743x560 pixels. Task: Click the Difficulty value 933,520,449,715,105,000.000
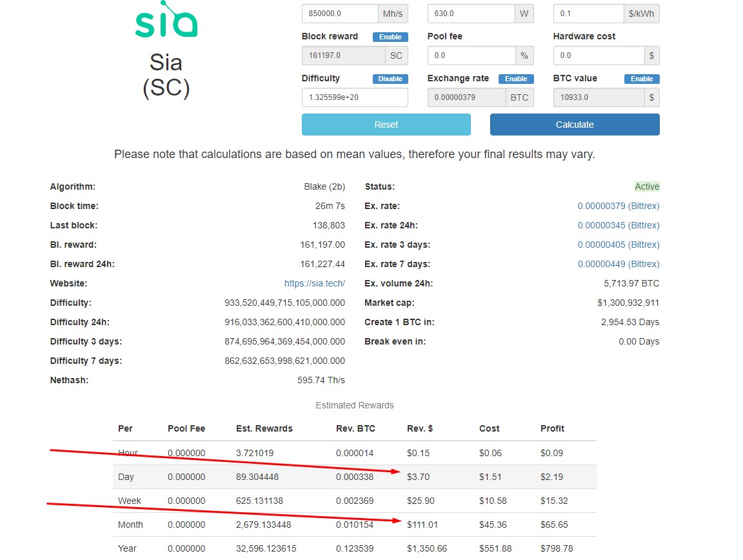[285, 303]
